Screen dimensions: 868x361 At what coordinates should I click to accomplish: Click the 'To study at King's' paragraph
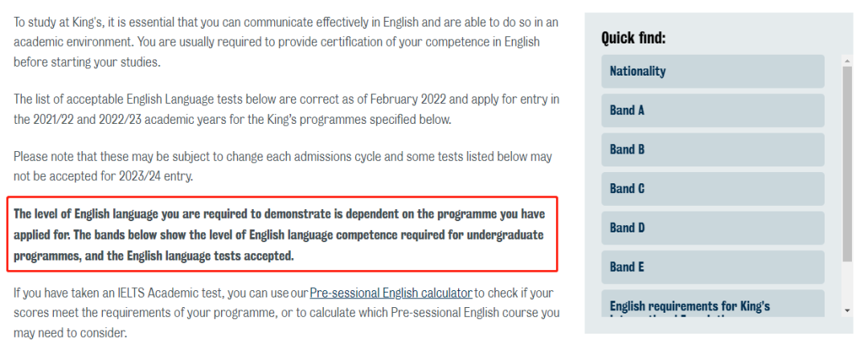point(286,42)
